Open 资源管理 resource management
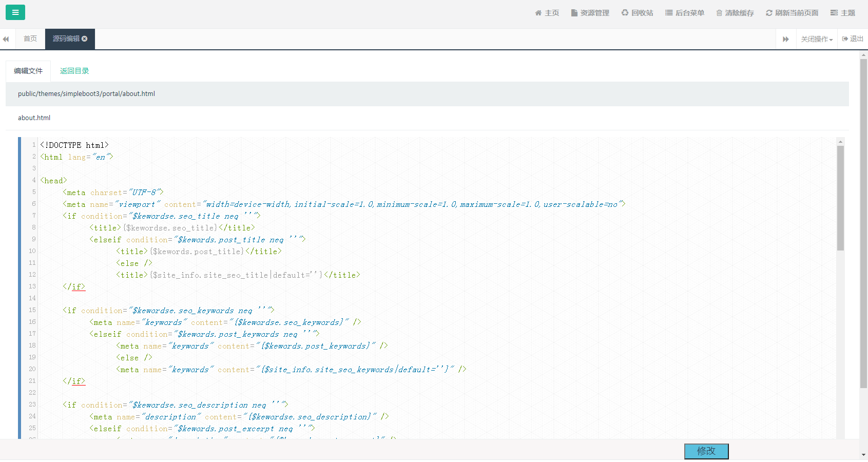The height and width of the screenshot is (462, 868). coord(590,13)
